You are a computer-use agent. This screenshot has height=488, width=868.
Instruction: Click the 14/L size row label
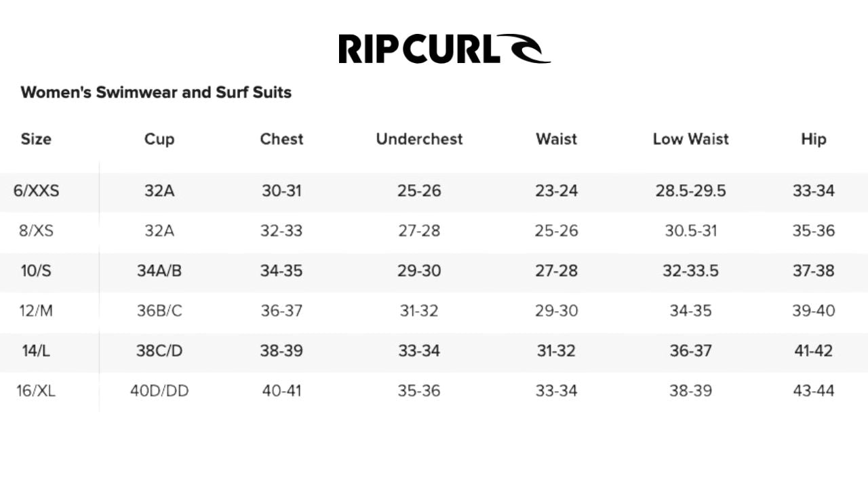tap(37, 351)
